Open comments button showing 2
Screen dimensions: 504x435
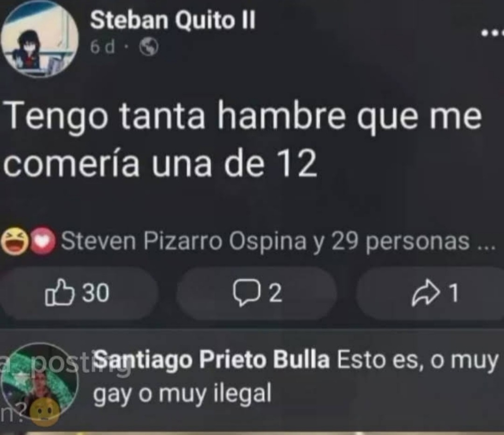tap(257, 293)
